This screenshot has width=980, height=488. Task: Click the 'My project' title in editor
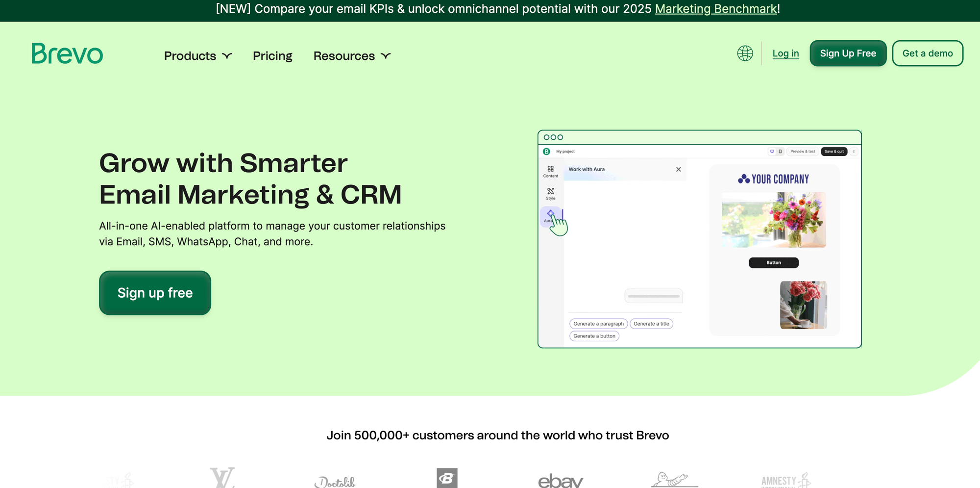(565, 152)
